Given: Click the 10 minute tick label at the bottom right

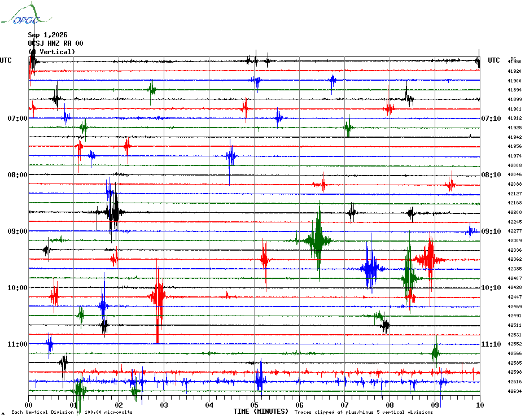Looking at the screenshot, I should (x=480, y=405).
